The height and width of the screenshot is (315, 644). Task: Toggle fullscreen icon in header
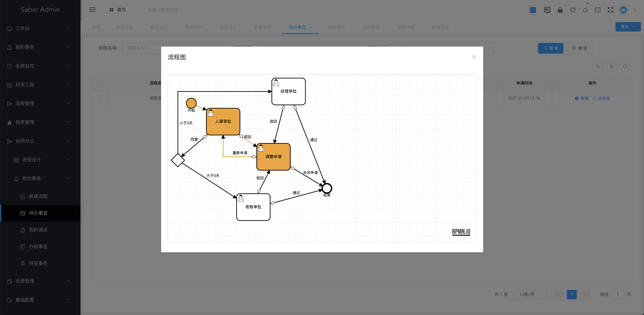point(610,10)
